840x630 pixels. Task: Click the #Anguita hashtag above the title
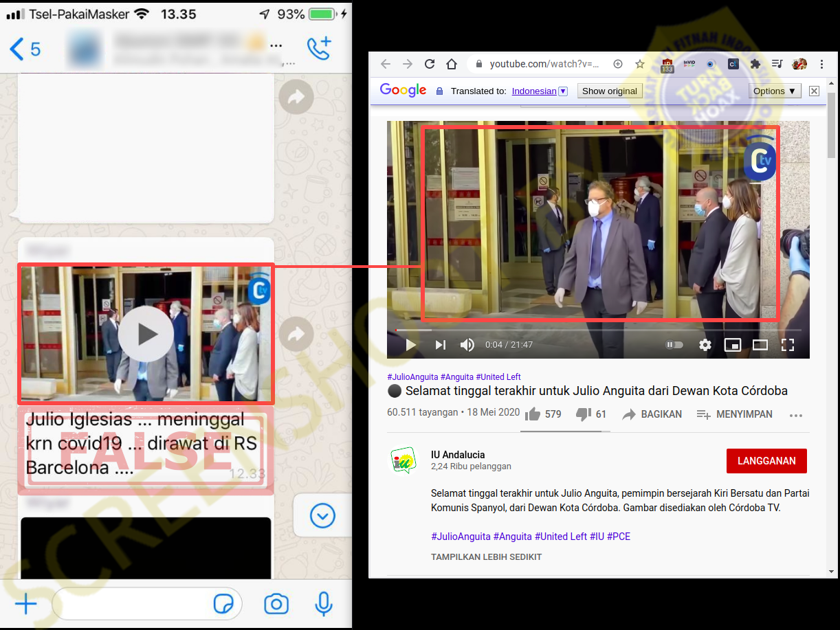click(x=457, y=376)
